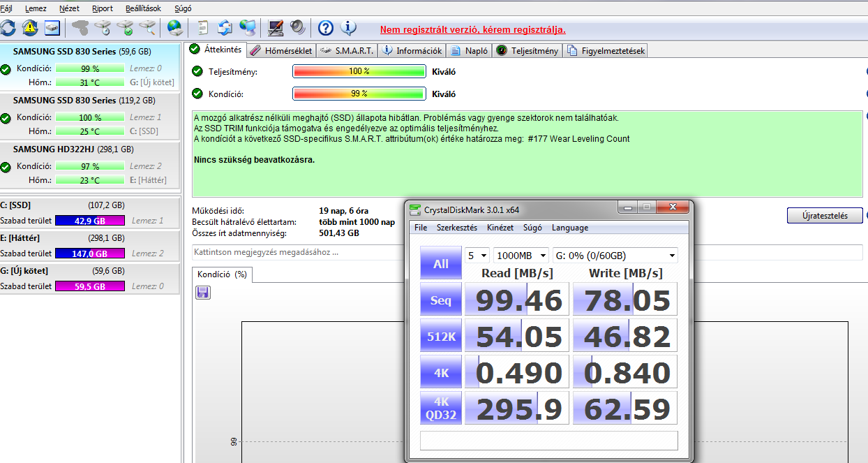This screenshot has width=868, height=463.
Task: Click the refresh icon with yellow warning triangle
Action: (30, 28)
